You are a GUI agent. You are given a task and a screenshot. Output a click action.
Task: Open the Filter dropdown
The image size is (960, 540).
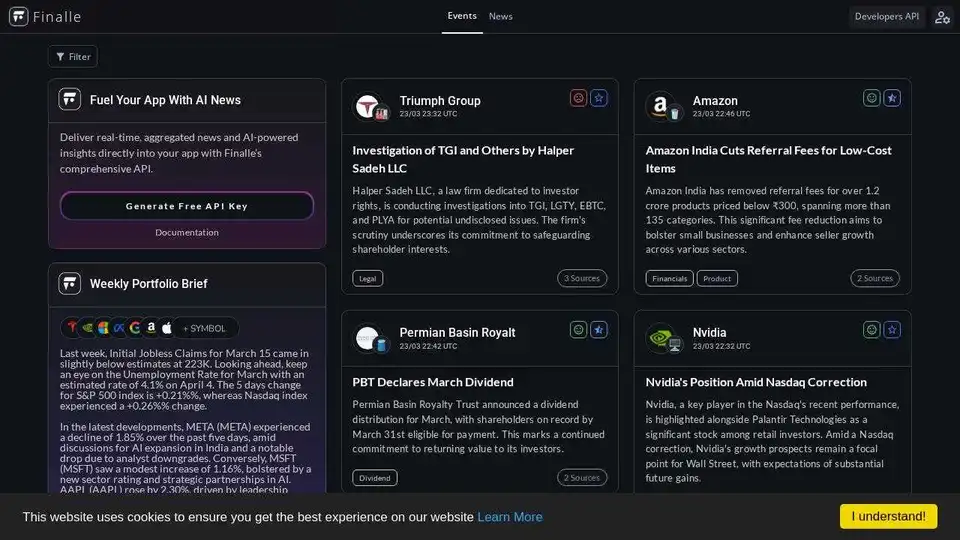[73, 56]
